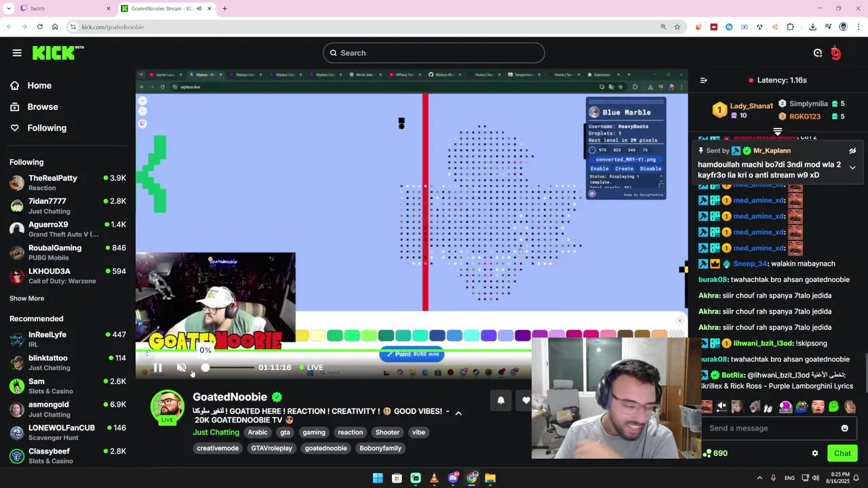This screenshot has height=488, width=868.
Task: Show hidden system tray icons
Action: (x=759, y=479)
